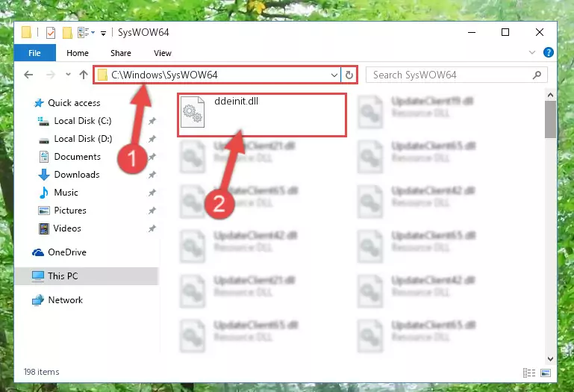Customize Quick Access Toolbar dropdown arrow
Image resolution: width=574 pixels, height=392 pixels.
103,34
